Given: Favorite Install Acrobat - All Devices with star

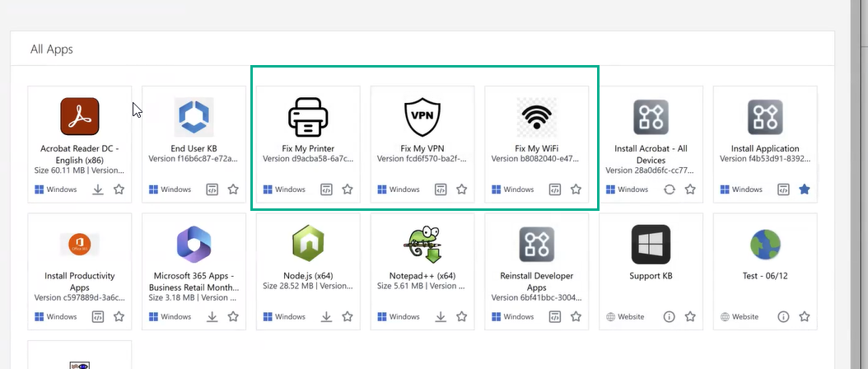Looking at the screenshot, I should 690,189.
